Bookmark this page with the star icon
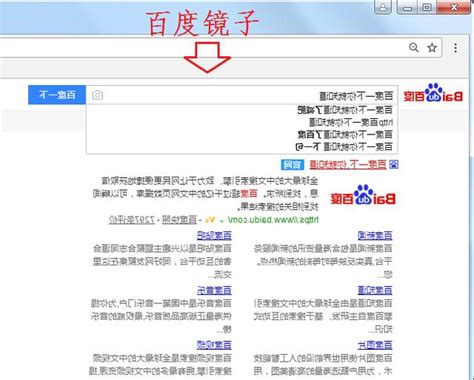Viewport: 474px width, 380px height. [432, 48]
